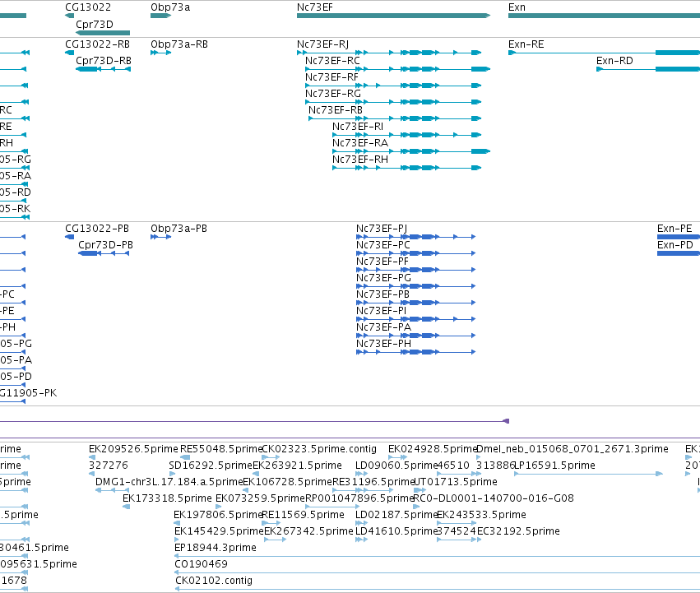Select protein Nc73EF-PJ
The image size is (700, 593).
382,229
